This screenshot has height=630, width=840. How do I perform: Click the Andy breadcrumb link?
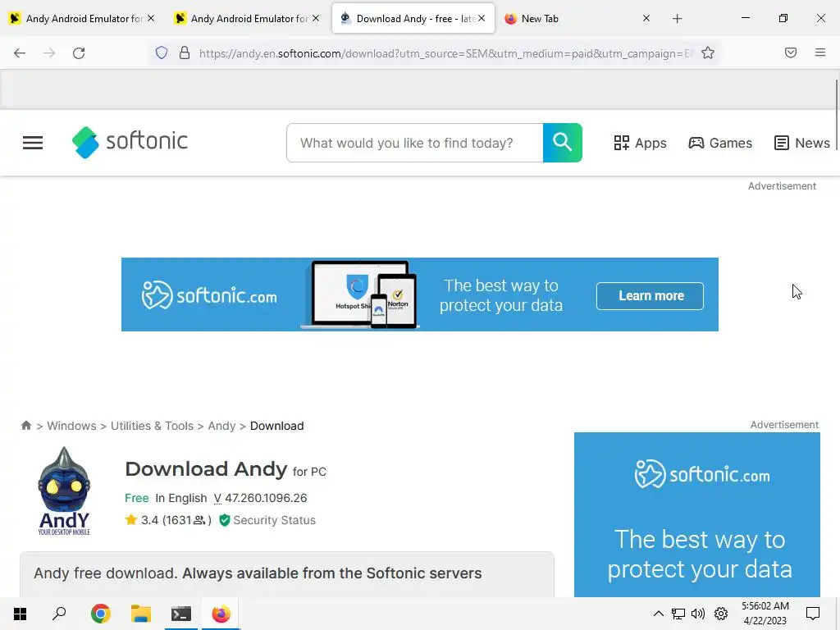tap(221, 426)
